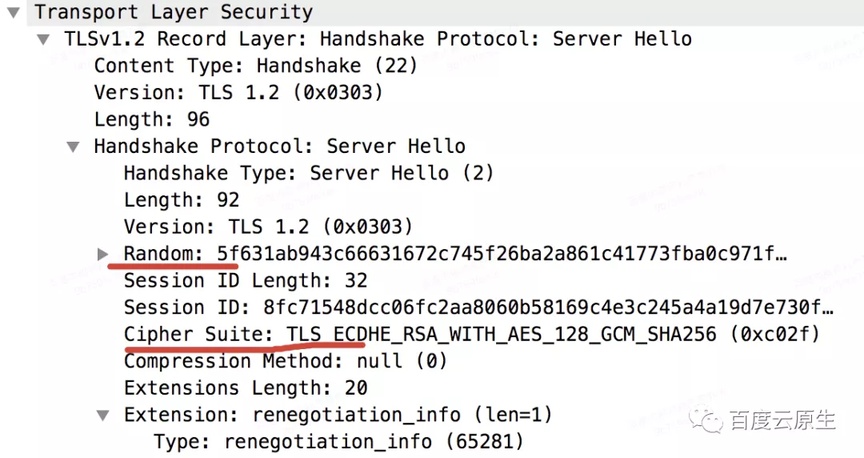Click the WeChat logo watermark icon
Screen dimensions: 864x458
tap(706, 420)
